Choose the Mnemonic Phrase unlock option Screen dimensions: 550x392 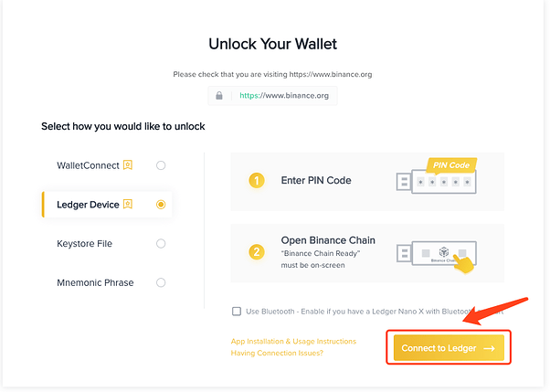(x=95, y=282)
